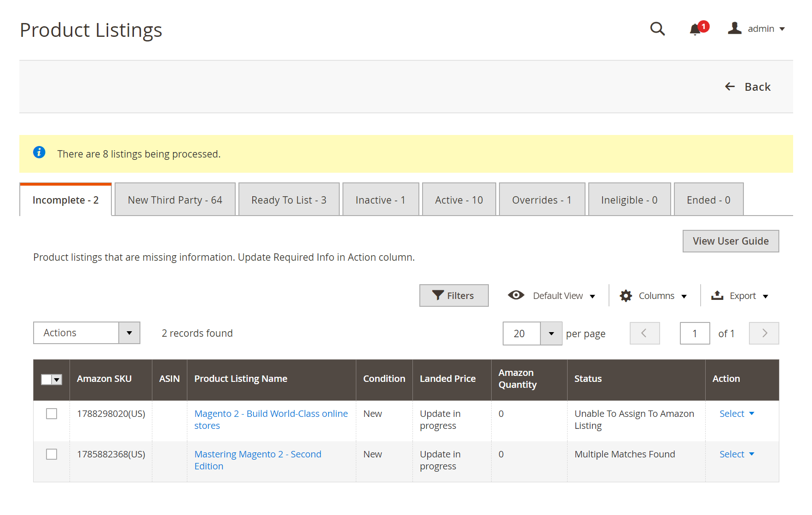Screen dimensions: 812x515
Task: Sort by Amazon Quantity column header
Action: [529, 380]
